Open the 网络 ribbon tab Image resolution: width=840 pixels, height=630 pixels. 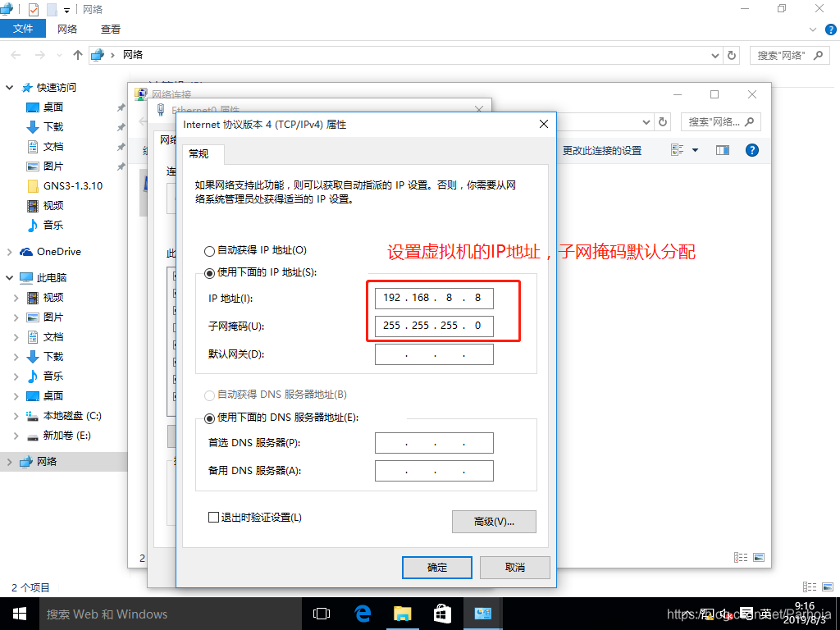[67, 29]
